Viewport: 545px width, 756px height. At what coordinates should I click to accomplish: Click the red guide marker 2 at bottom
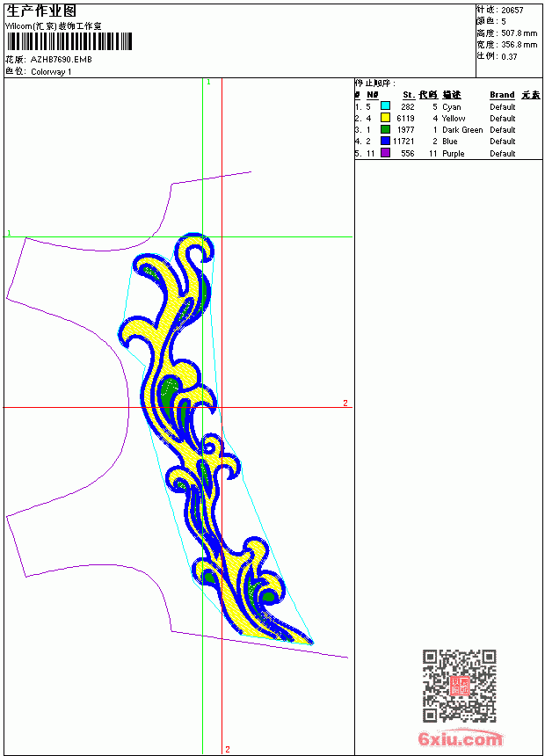(x=227, y=749)
